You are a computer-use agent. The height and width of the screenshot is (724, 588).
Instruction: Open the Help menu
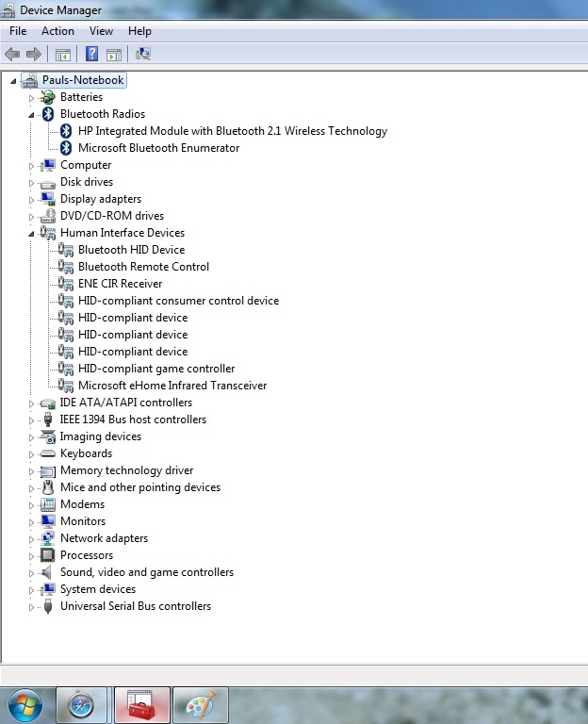click(139, 31)
